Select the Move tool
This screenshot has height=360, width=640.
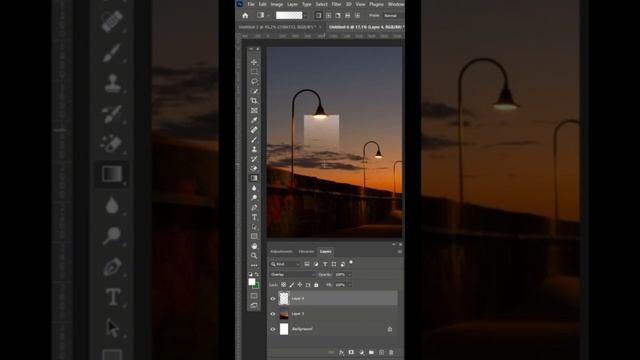pyautogui.click(x=254, y=62)
